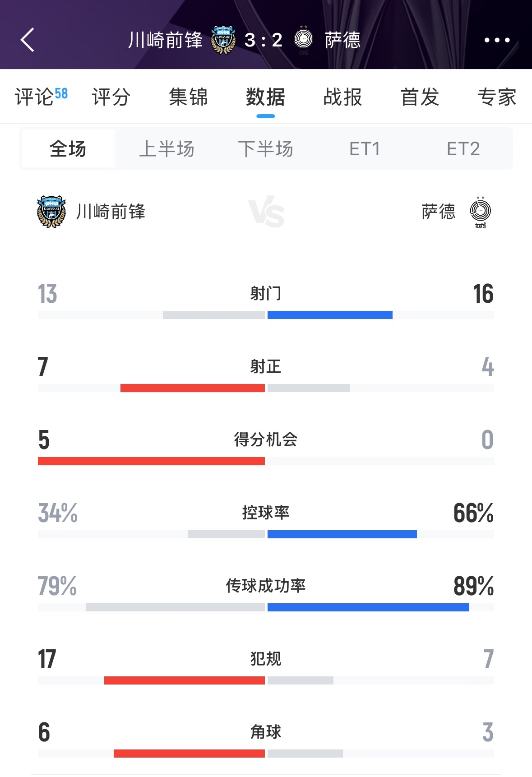Tap Kawasaki Frontale logo in stats panel
This screenshot has height=777, width=532.
tap(51, 212)
